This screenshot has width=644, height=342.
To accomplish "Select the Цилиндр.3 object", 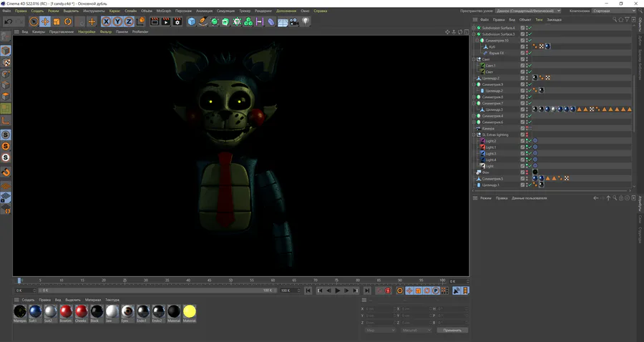I will [494, 109].
